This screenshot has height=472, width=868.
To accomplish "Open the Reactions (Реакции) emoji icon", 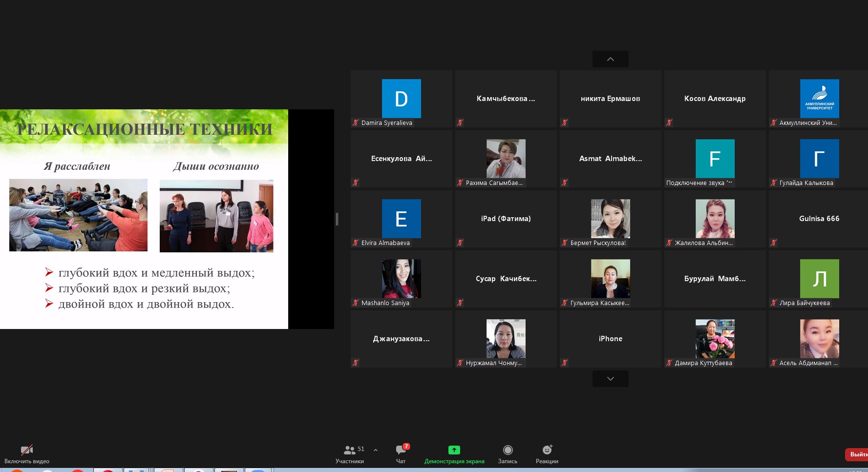I will pos(547,450).
